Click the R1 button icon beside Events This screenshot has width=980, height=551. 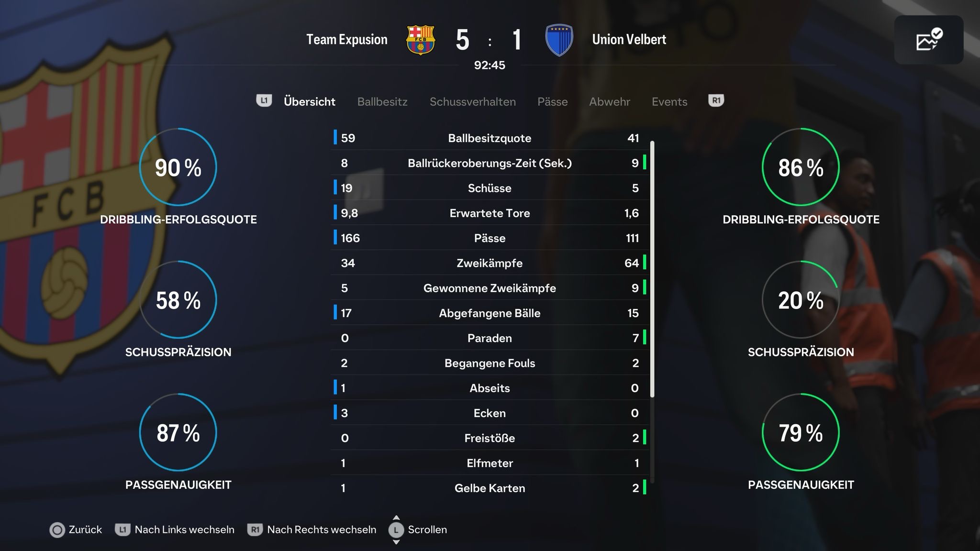(716, 100)
